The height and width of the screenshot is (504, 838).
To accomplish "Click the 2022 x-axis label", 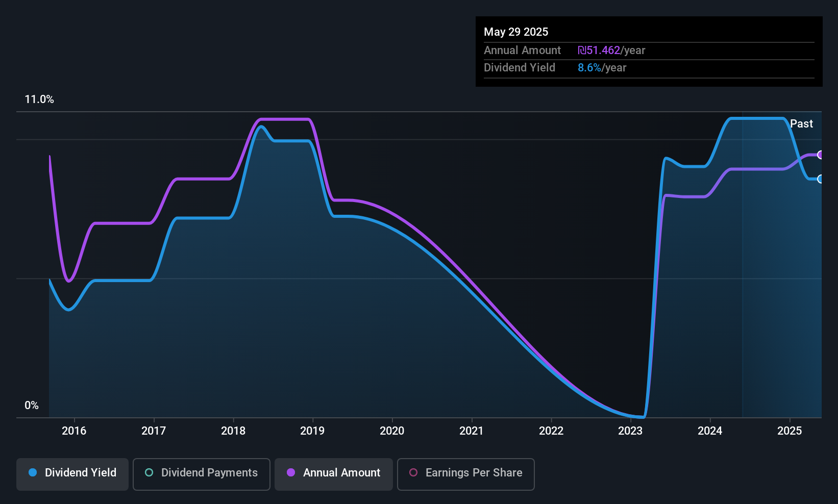I will 551,431.
